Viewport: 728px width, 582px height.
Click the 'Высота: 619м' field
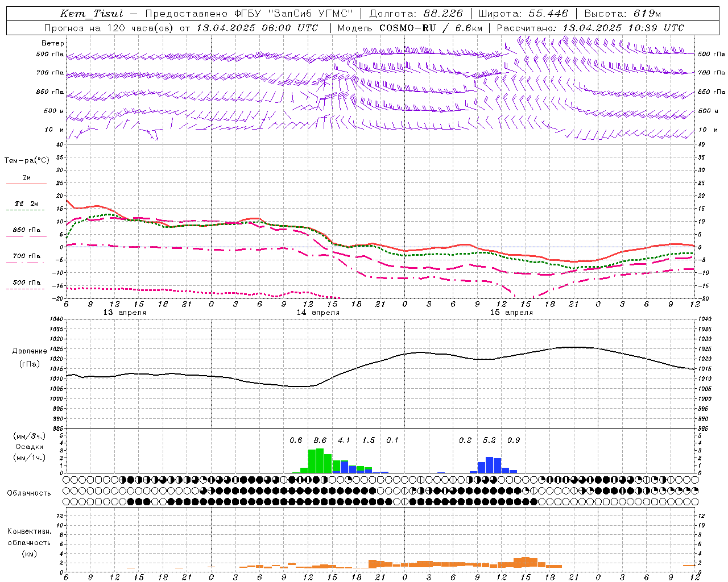coord(623,14)
